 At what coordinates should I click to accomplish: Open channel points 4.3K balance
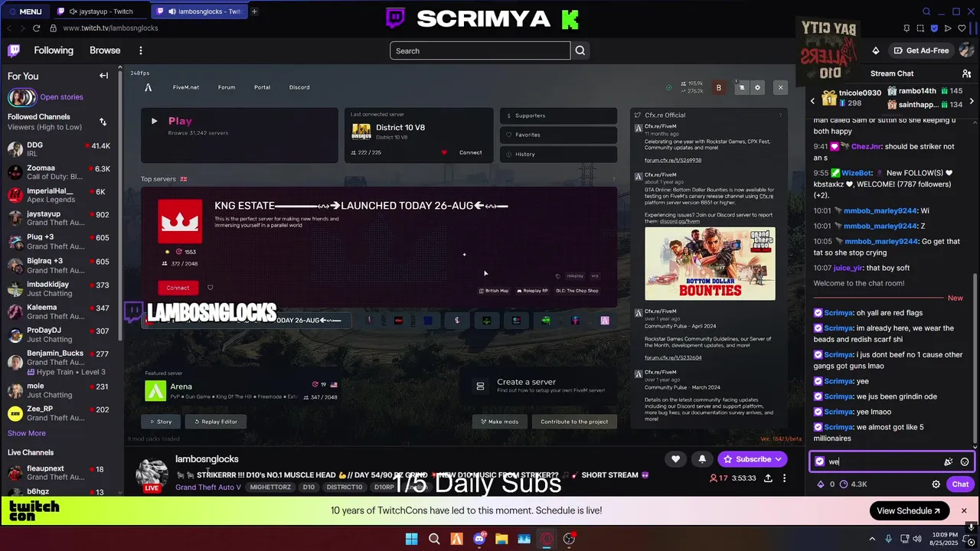point(854,484)
